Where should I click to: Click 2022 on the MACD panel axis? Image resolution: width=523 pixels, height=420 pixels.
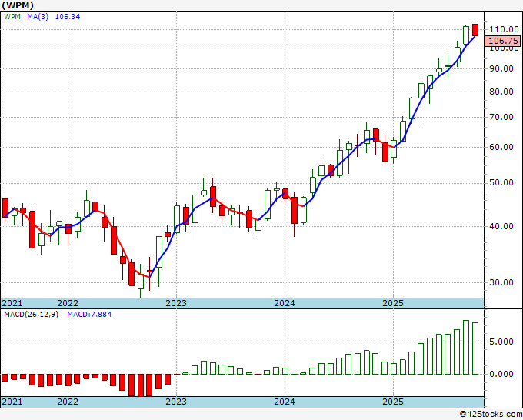(68, 402)
